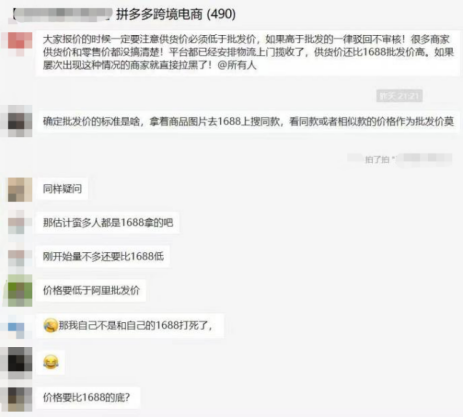Select the '刚开始量不多还要比1688低' message bubble
The width and height of the screenshot is (463, 417).
click(x=103, y=256)
